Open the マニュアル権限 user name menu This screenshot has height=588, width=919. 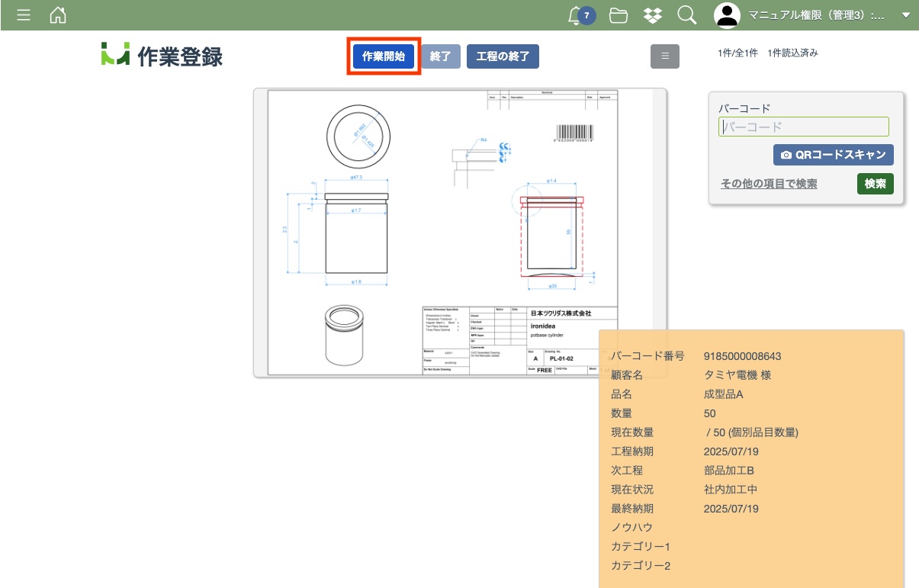pyautogui.click(x=816, y=15)
